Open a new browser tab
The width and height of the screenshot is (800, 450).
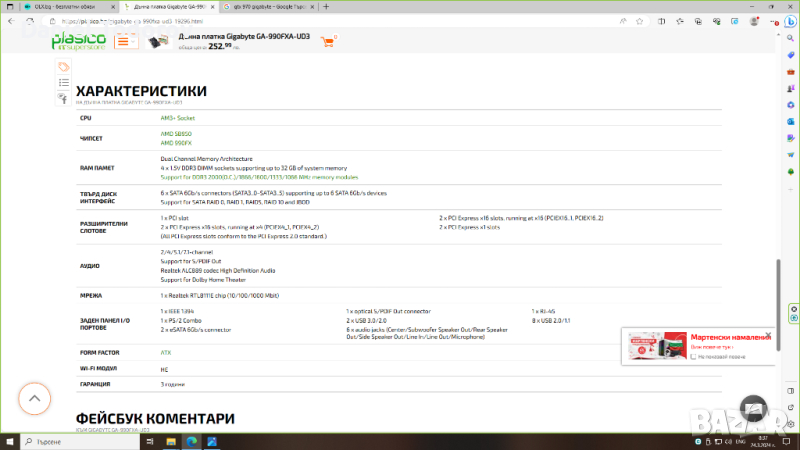(x=328, y=6)
